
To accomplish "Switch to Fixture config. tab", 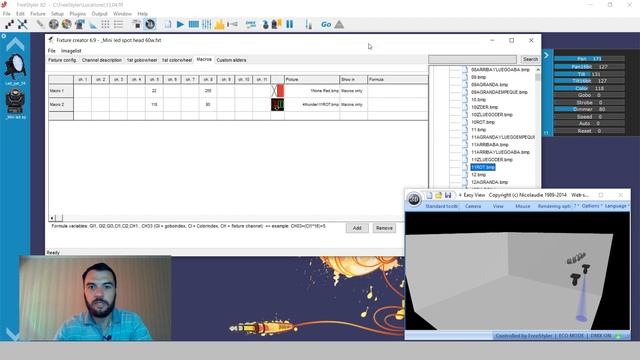I will point(62,60).
